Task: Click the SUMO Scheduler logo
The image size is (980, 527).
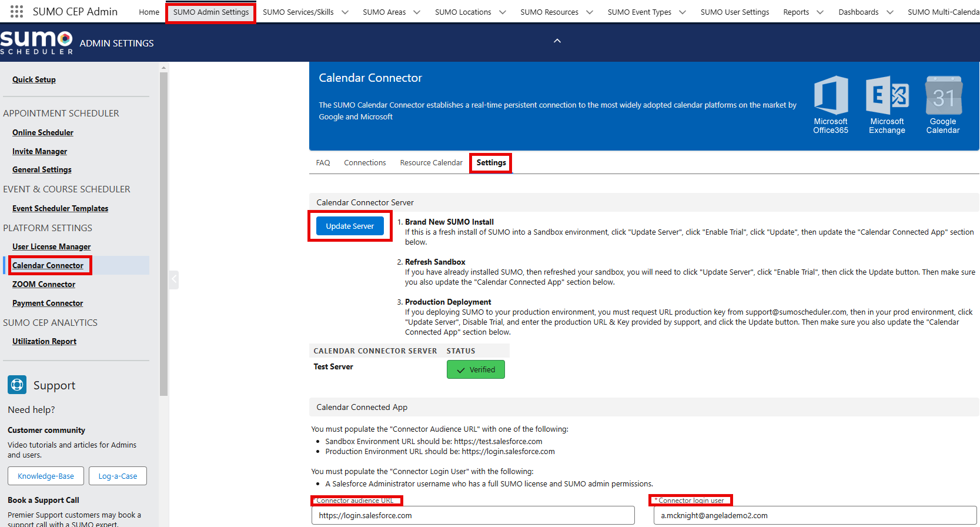Action: tap(36, 43)
